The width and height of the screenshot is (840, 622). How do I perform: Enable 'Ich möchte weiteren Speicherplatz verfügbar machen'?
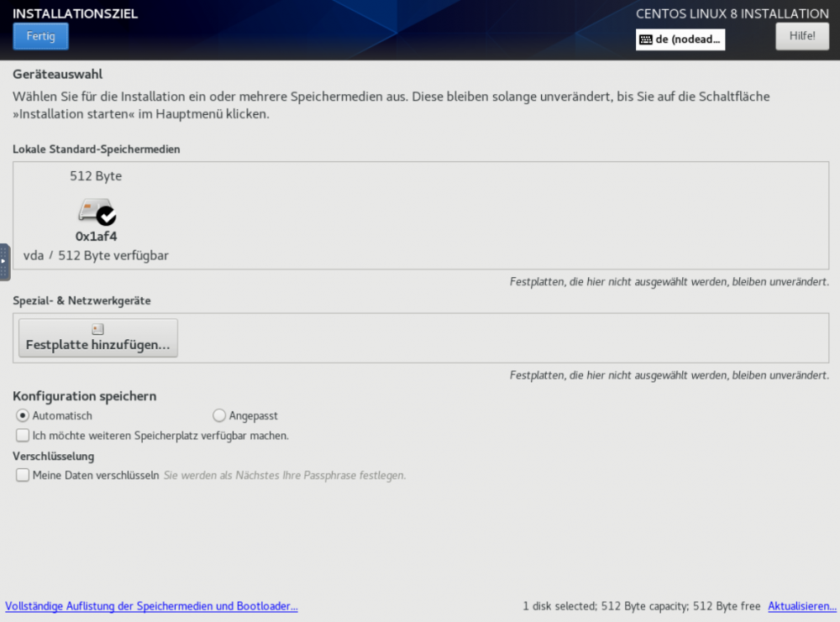tap(23, 435)
